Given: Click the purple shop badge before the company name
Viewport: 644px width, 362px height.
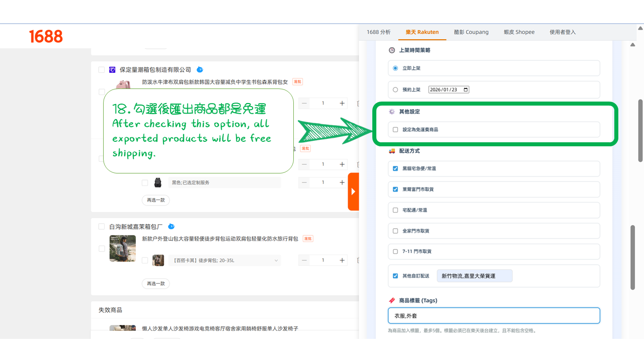Looking at the screenshot, I should click(x=112, y=69).
